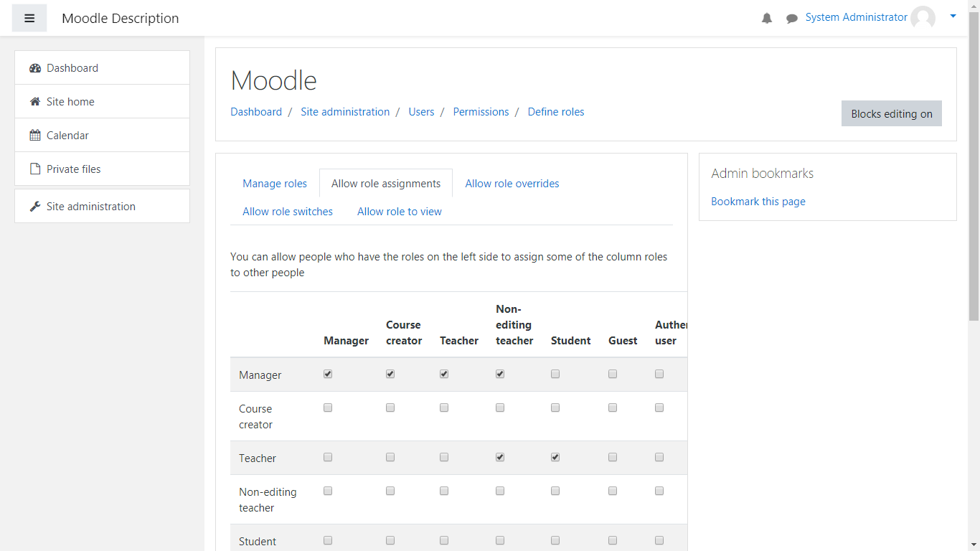This screenshot has height=551, width=980.
Task: Open the messages speech bubble icon
Action: coord(792,19)
